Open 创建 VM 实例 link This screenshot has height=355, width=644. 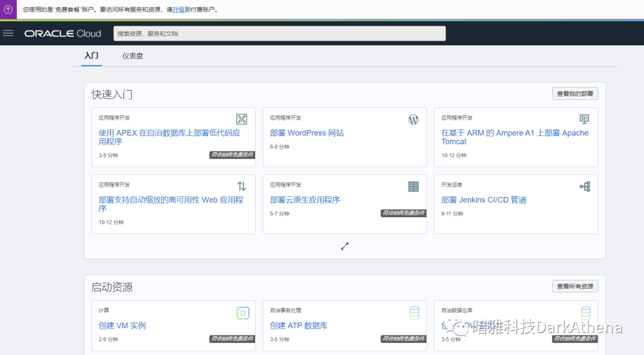tap(122, 325)
